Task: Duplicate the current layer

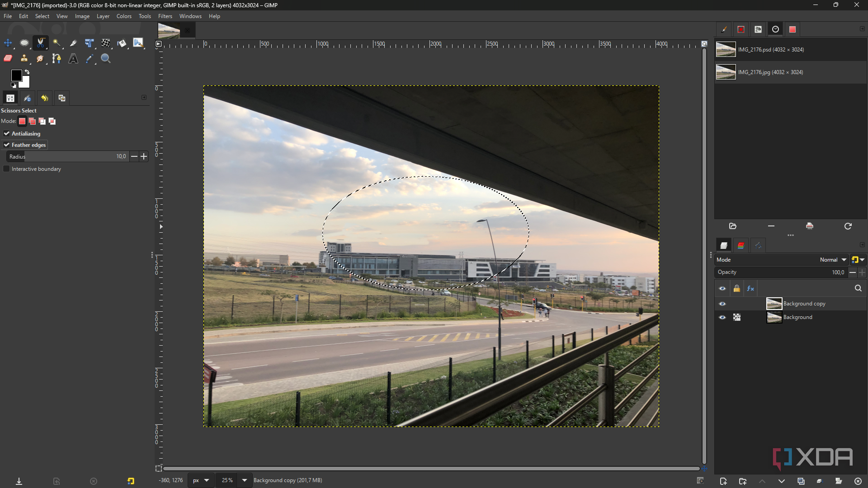Action: point(801,481)
